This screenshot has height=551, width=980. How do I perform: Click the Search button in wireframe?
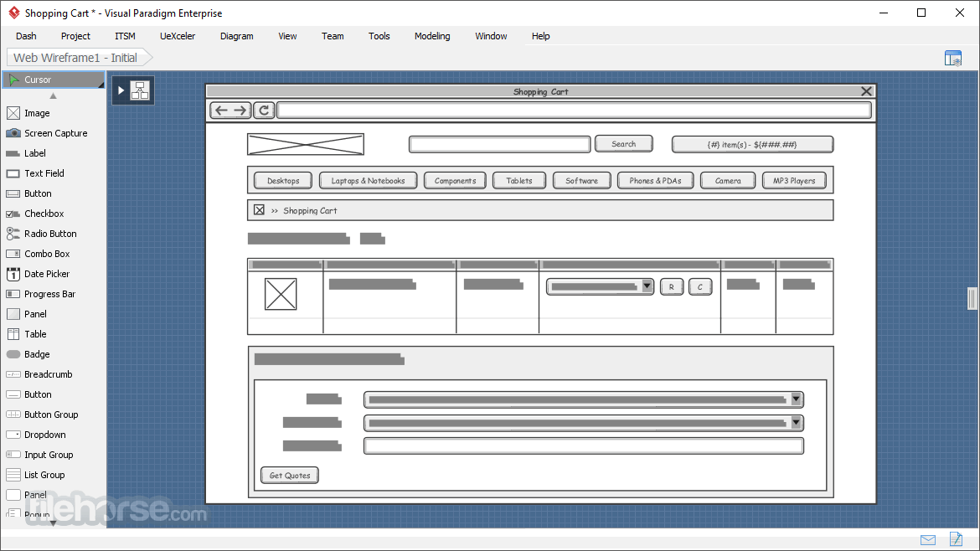(623, 144)
